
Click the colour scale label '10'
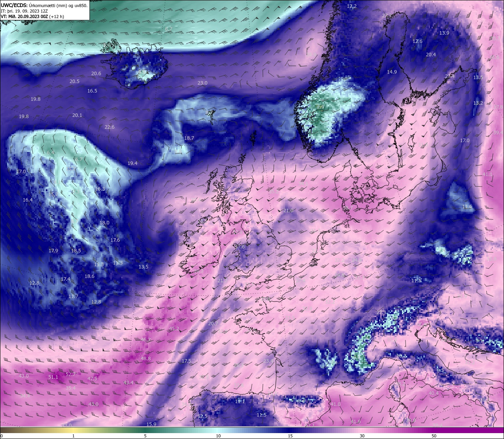click(x=218, y=436)
